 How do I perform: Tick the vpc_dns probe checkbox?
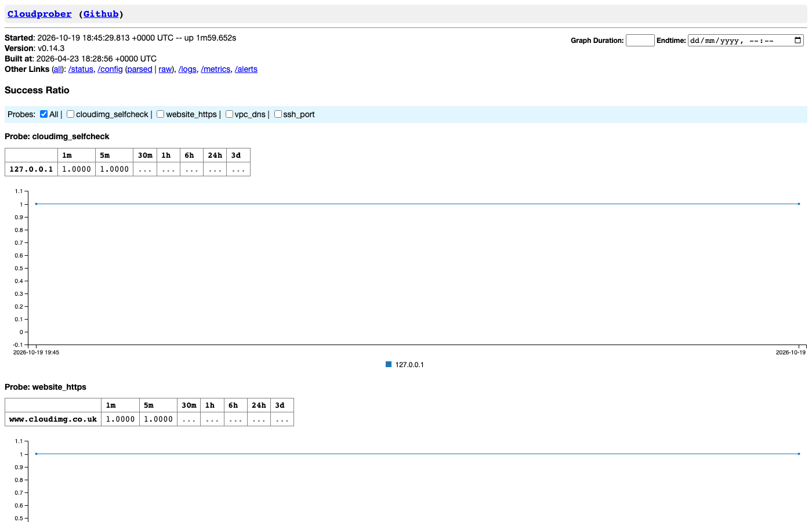[x=229, y=114]
